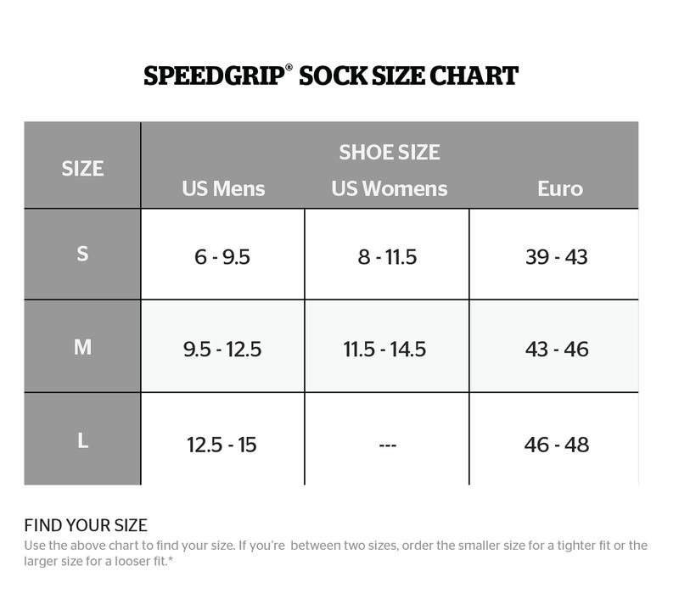
Task: Click the empty US Womens dashes cell
Action: [x=386, y=445]
